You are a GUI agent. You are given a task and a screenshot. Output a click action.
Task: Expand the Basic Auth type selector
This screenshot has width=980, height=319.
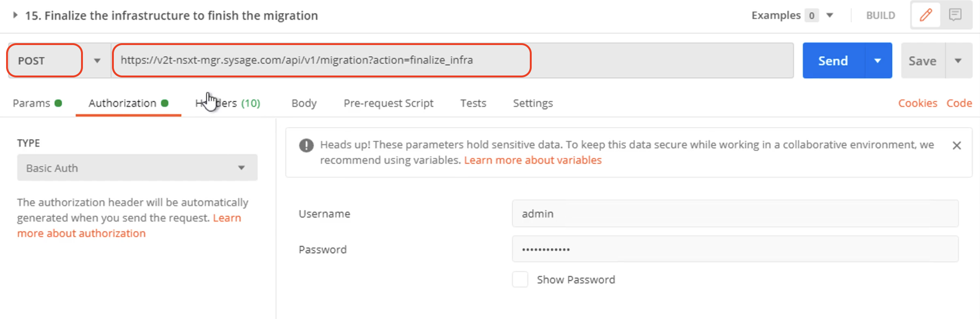click(x=137, y=167)
